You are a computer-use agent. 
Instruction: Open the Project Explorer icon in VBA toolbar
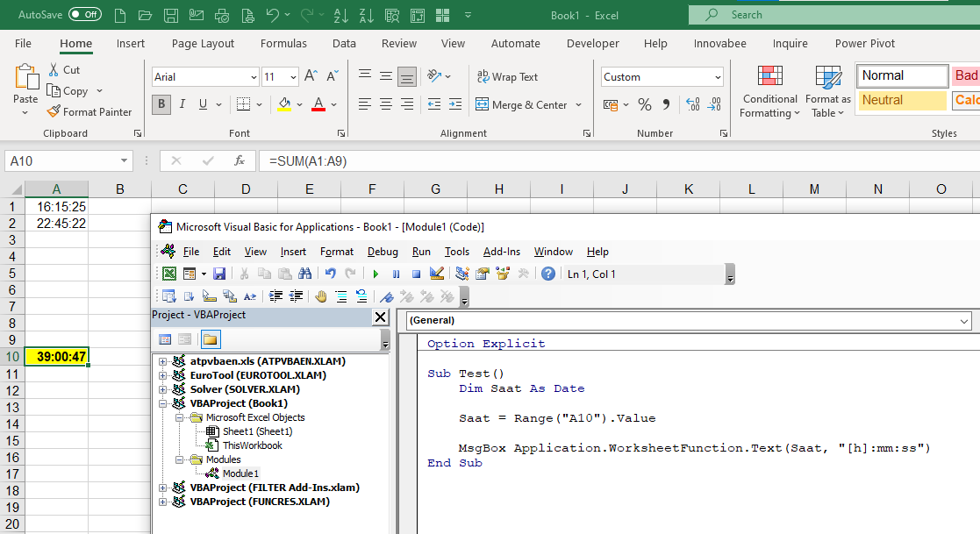tap(462, 274)
